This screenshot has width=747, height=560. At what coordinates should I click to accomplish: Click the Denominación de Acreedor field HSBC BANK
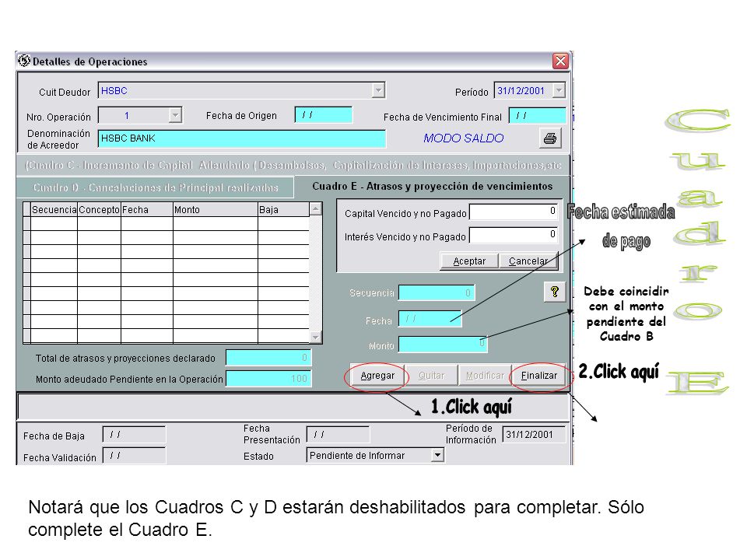[x=241, y=138]
